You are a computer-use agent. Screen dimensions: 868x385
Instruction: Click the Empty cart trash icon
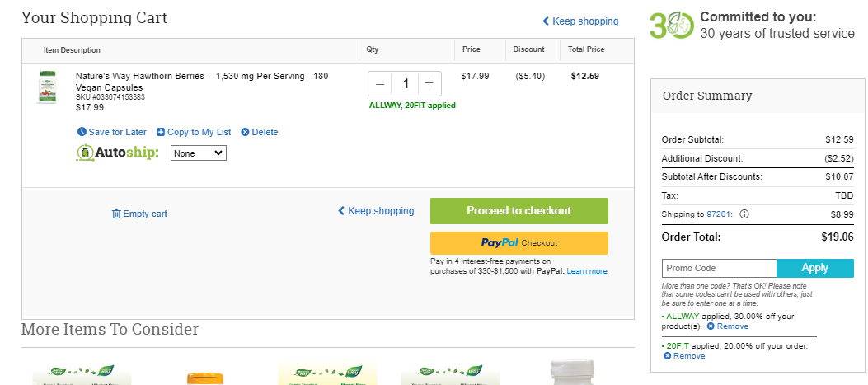[x=116, y=214]
